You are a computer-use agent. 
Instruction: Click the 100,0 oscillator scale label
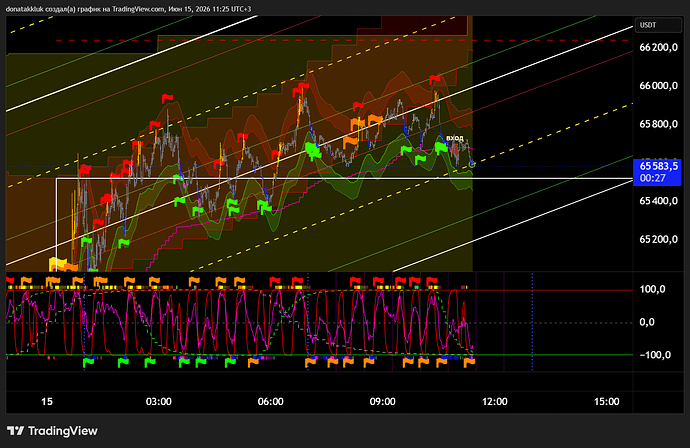point(653,290)
